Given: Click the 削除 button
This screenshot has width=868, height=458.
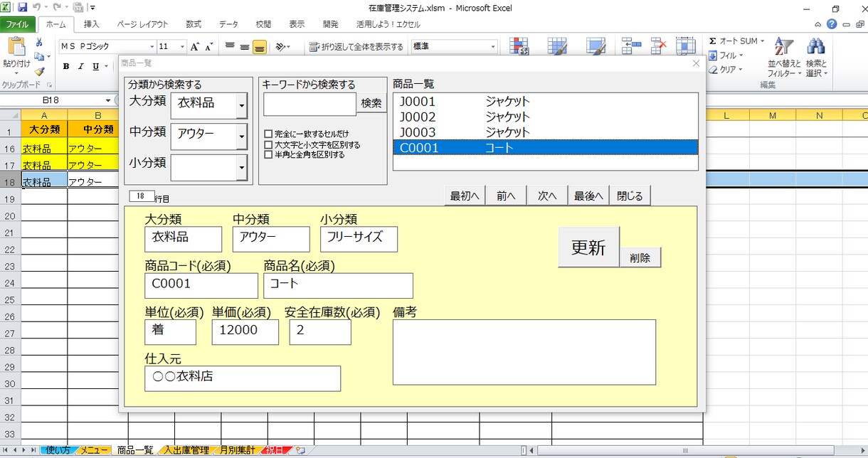Looking at the screenshot, I should tap(640, 258).
